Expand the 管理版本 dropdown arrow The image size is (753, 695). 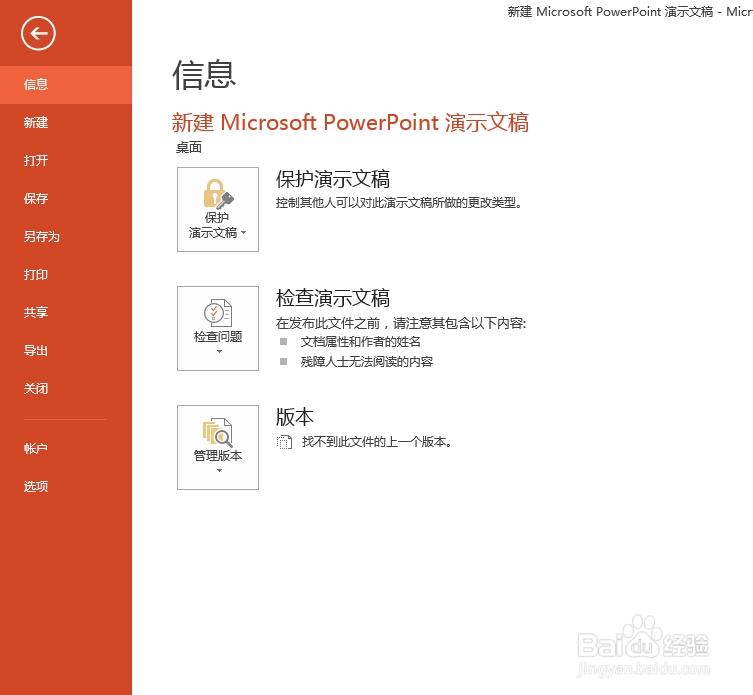[x=219, y=470]
